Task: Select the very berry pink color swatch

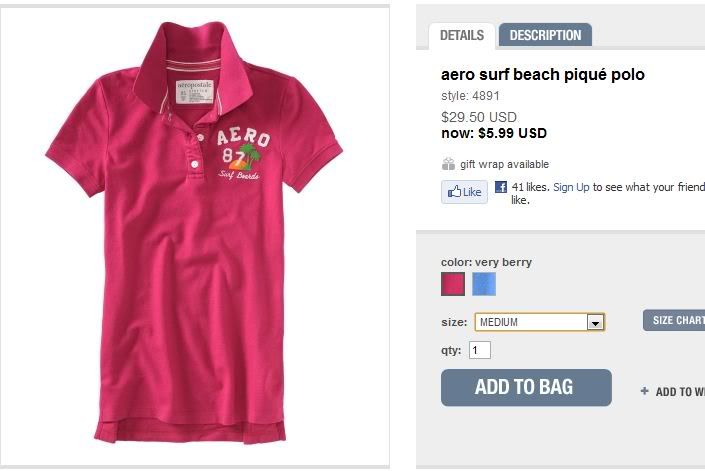Action: click(453, 284)
